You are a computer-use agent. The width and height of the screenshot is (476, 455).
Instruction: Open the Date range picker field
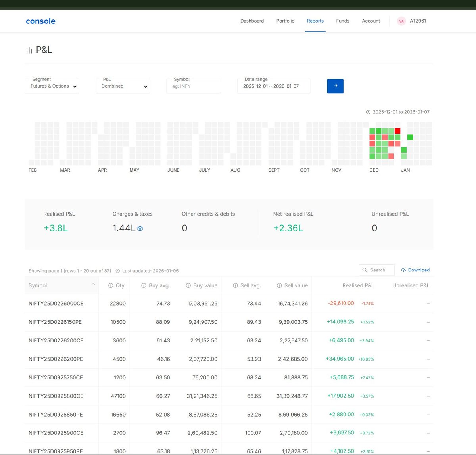(274, 86)
